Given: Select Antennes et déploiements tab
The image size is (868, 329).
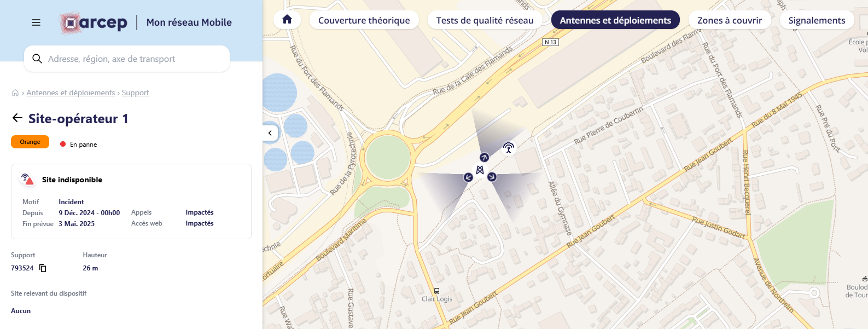Looking at the screenshot, I should (x=615, y=20).
